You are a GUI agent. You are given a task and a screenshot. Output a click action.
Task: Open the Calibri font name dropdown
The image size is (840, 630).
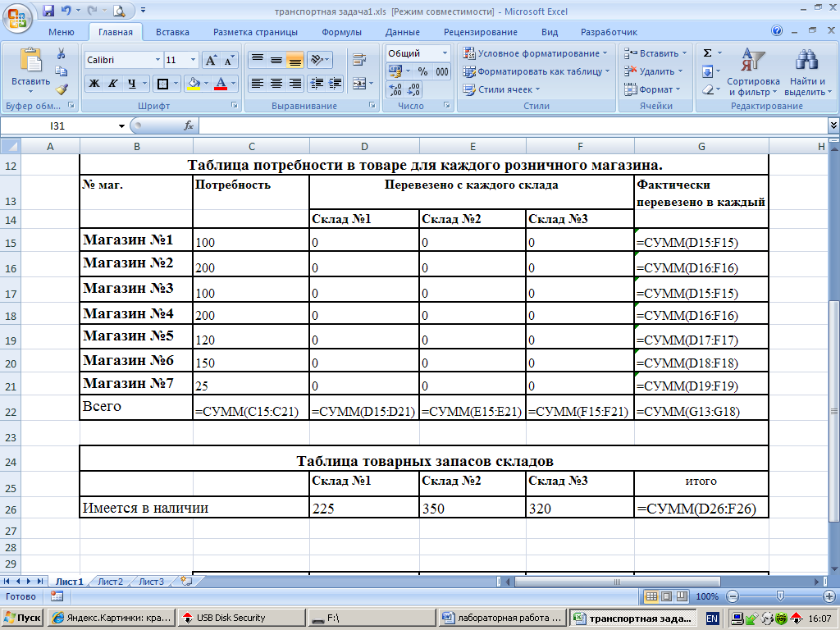[x=157, y=60]
